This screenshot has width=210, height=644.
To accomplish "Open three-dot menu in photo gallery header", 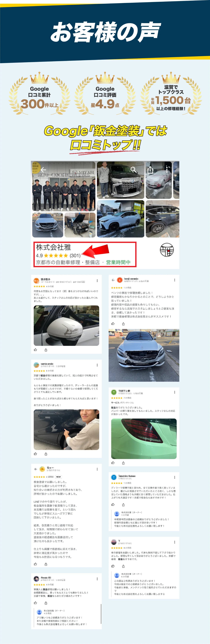I will coord(167,170).
